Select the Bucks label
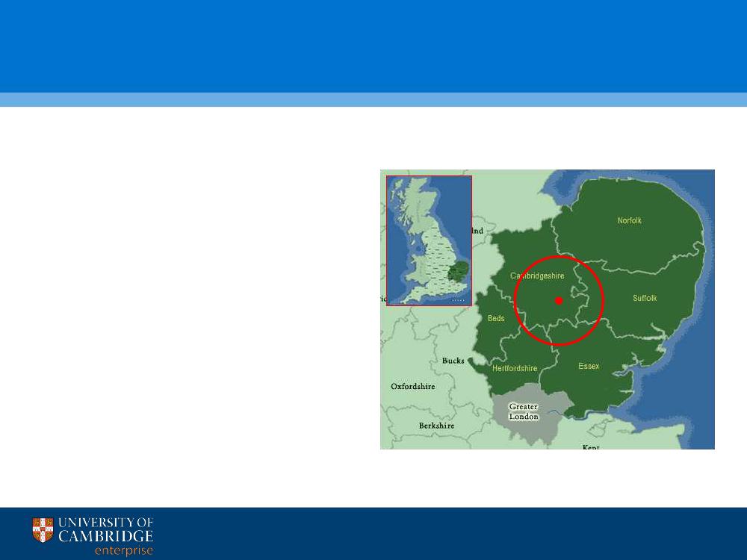 click(x=453, y=361)
